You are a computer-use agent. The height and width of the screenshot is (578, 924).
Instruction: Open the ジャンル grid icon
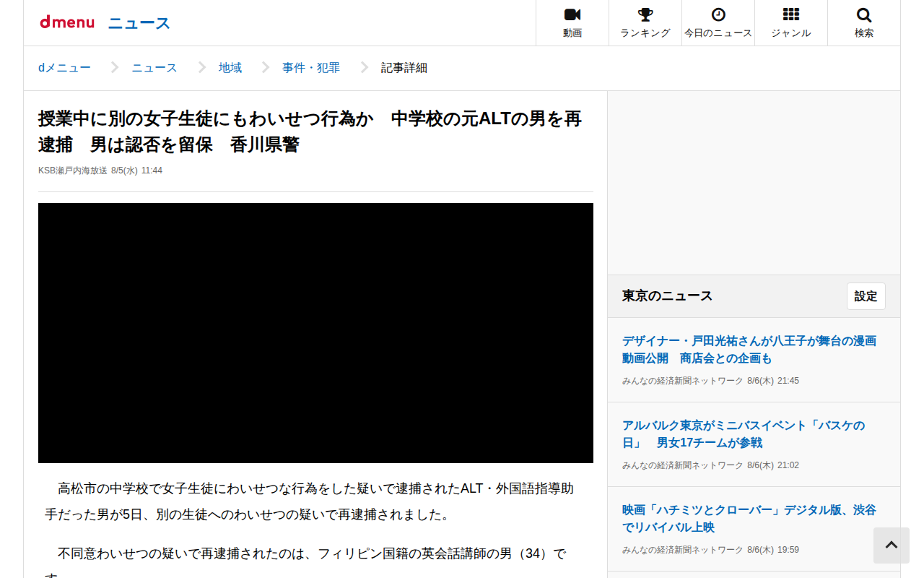coord(791,15)
